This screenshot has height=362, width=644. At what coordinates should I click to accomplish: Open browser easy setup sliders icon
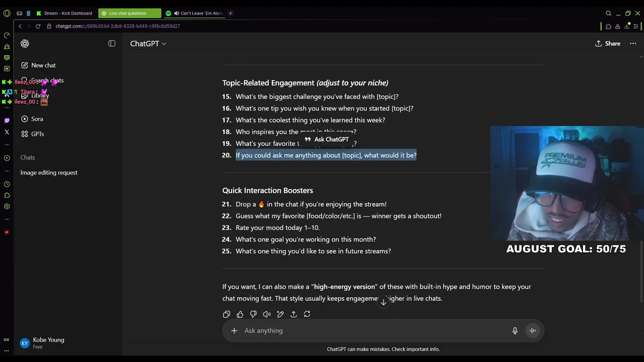636,26
